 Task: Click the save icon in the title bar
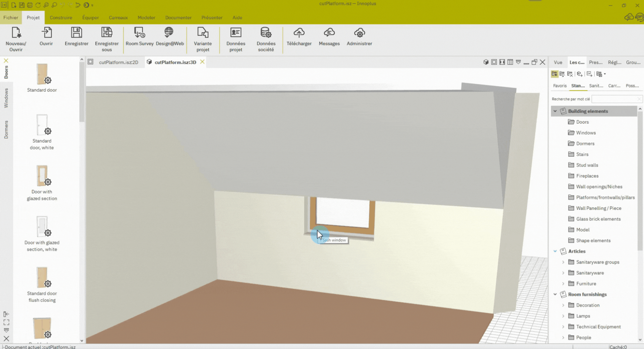[x=22, y=5]
